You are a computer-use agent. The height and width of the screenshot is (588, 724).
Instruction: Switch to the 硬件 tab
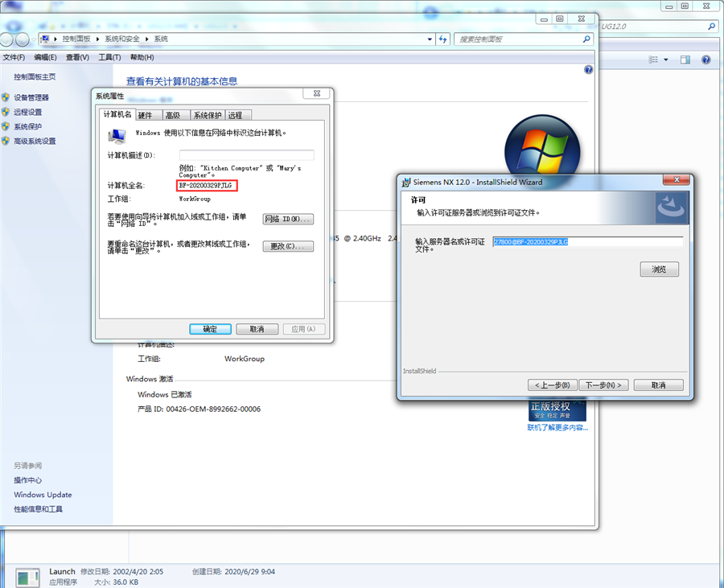[148, 115]
